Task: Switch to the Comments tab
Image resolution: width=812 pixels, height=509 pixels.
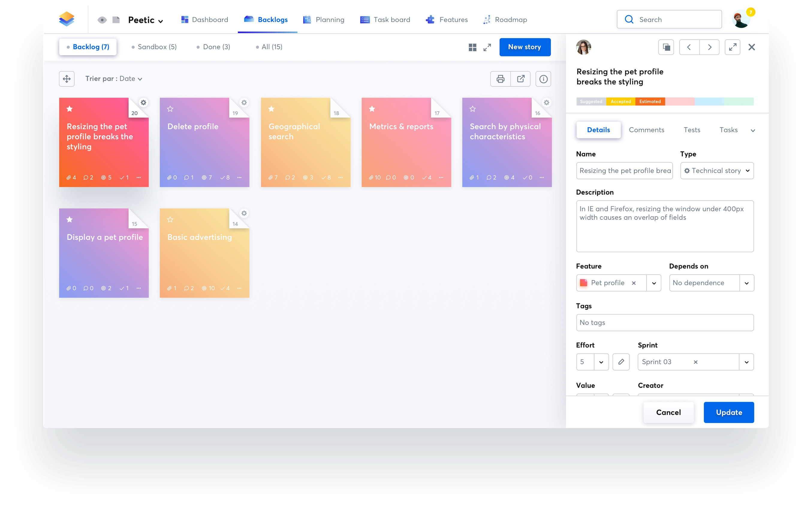Action: (x=647, y=130)
